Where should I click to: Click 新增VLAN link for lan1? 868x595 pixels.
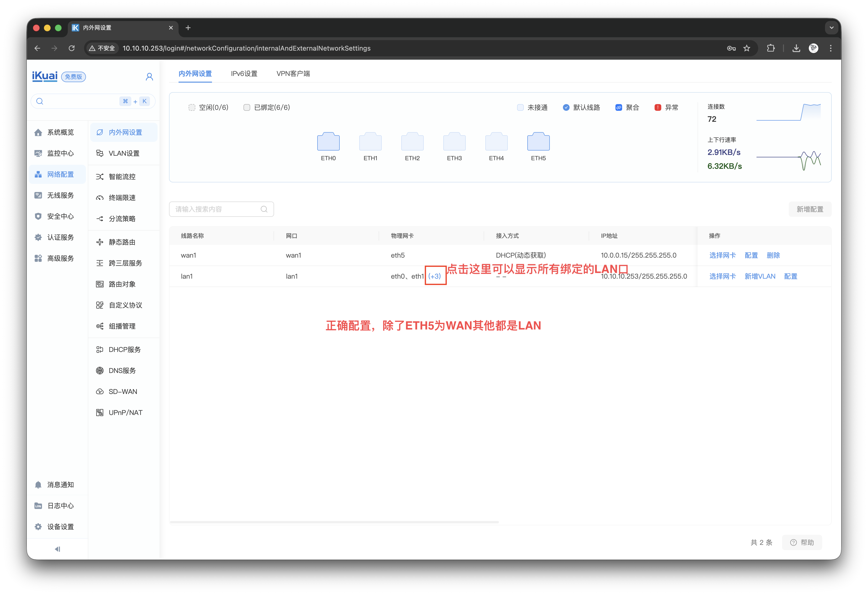point(760,276)
